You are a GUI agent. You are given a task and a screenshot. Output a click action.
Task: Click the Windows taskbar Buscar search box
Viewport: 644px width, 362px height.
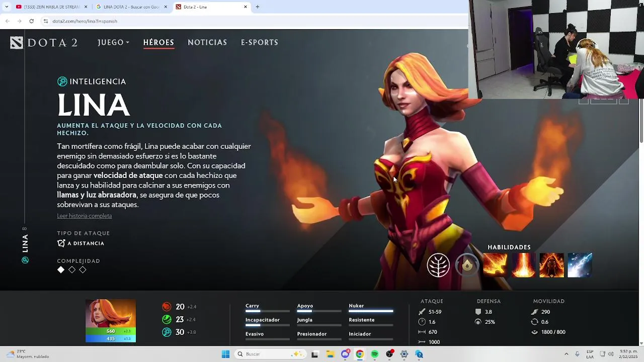click(271, 354)
